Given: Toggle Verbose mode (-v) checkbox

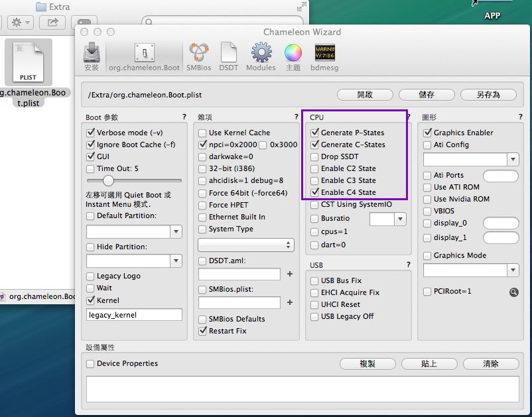Looking at the screenshot, I should pos(90,133).
